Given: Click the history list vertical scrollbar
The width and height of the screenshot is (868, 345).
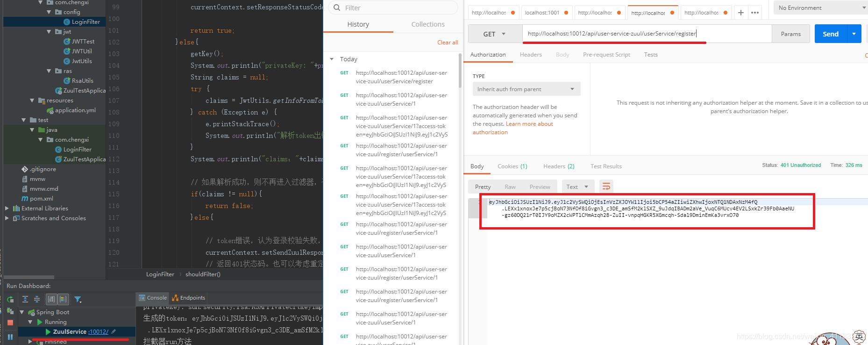Looking at the screenshot, I should tap(460, 70).
